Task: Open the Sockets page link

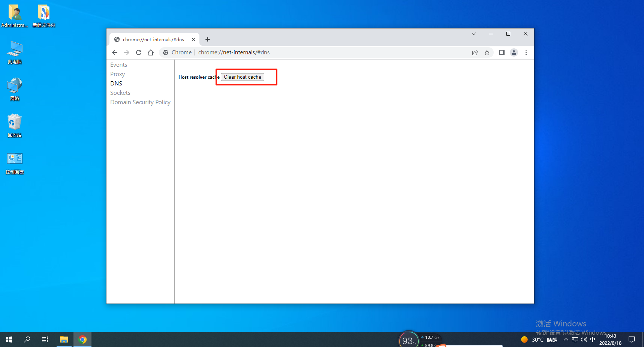Action: (x=120, y=93)
